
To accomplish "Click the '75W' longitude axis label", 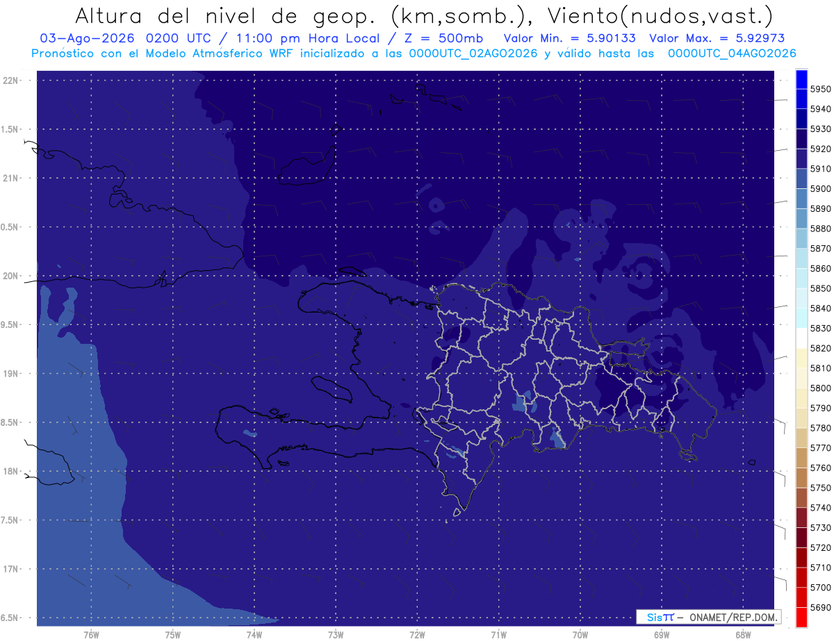I will tap(172, 634).
